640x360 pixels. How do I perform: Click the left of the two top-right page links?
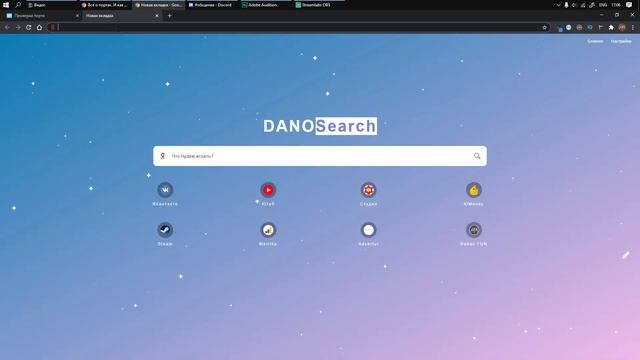click(595, 41)
